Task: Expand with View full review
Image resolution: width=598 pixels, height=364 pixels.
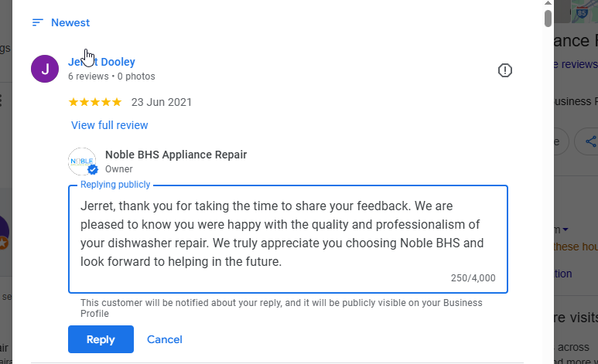Action: tap(109, 125)
